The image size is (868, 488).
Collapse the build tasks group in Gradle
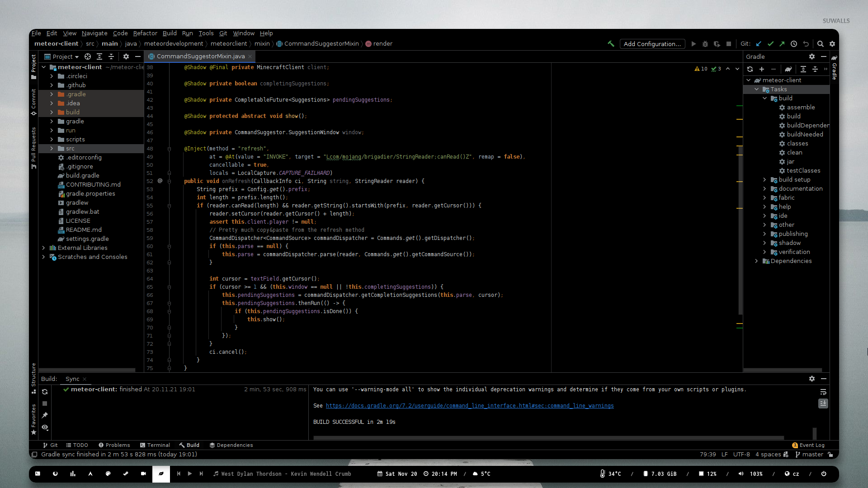click(765, 98)
